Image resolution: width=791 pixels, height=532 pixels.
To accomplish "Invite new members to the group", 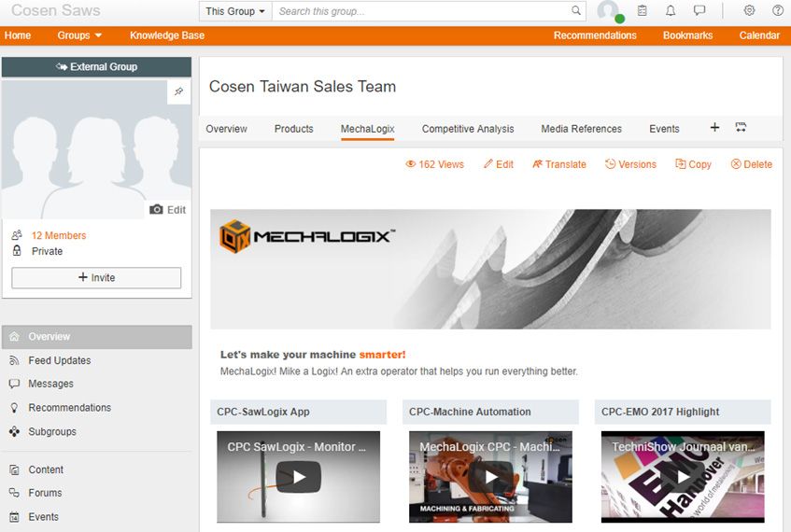I will pos(96,278).
